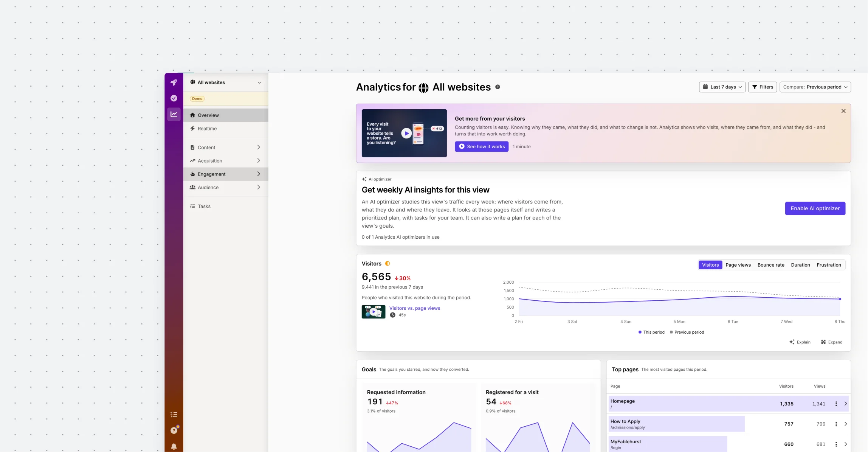Open the All websites selector dropdown

point(226,82)
